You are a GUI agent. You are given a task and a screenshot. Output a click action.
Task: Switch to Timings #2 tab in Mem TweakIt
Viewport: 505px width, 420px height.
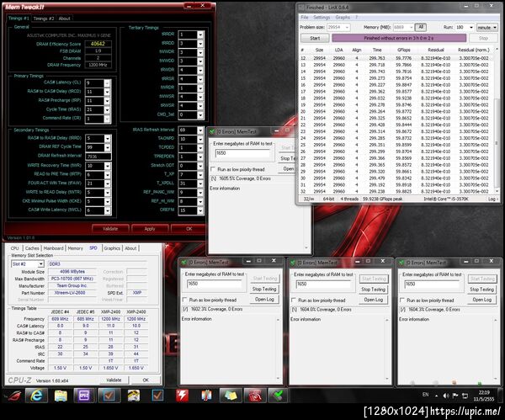pos(44,19)
